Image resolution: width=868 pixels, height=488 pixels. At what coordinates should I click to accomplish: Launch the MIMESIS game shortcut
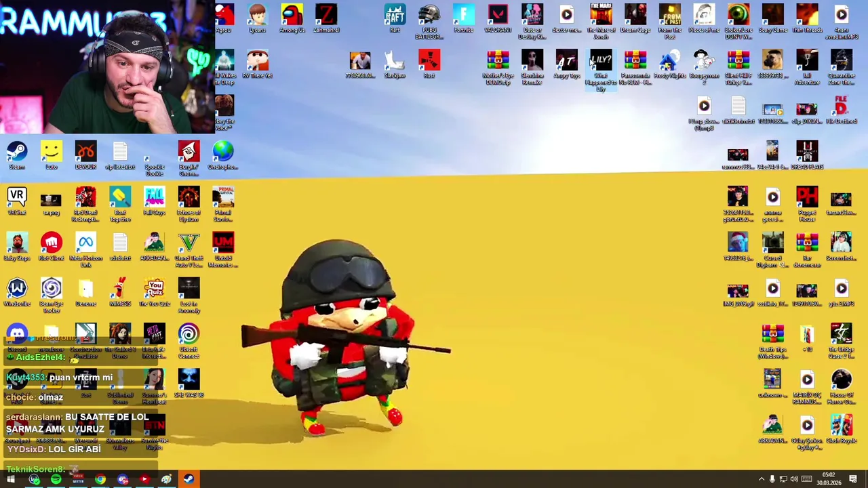click(120, 292)
